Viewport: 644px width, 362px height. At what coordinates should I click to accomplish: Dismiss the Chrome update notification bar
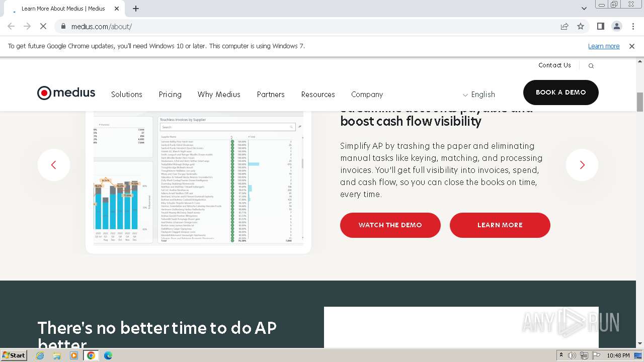632,46
